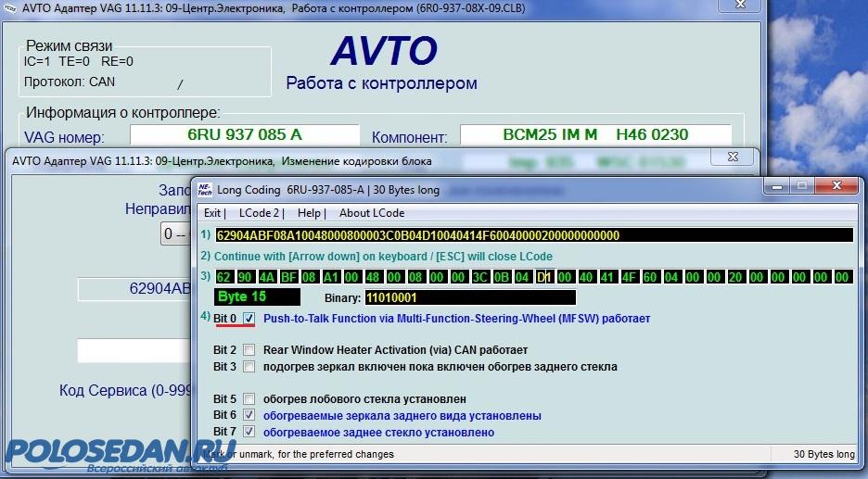The height and width of the screenshot is (479, 868).
Task: Enable Bit 2 Rear Window Heater Activation
Action: [x=249, y=350]
